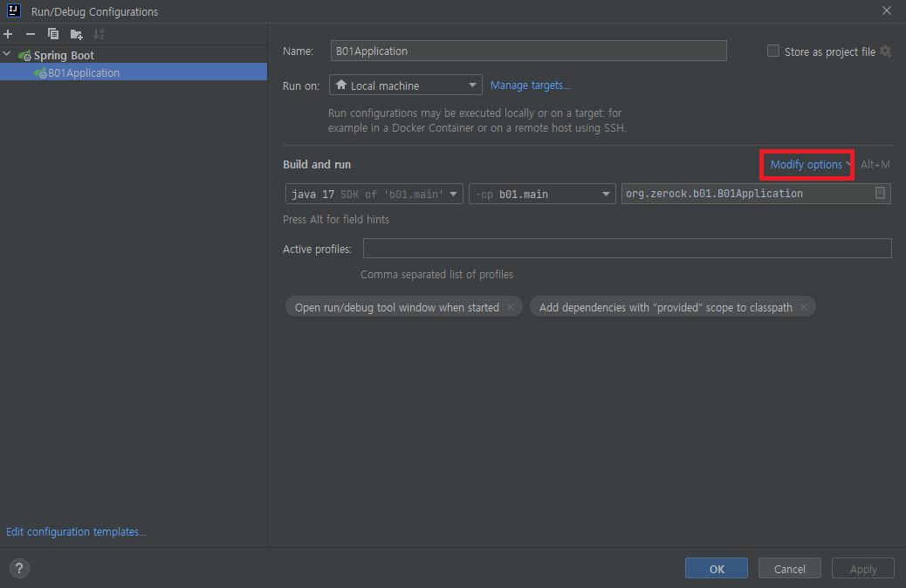Viewport: 906px width, 588px height.
Task: Copy the selected configuration
Action: [53, 34]
